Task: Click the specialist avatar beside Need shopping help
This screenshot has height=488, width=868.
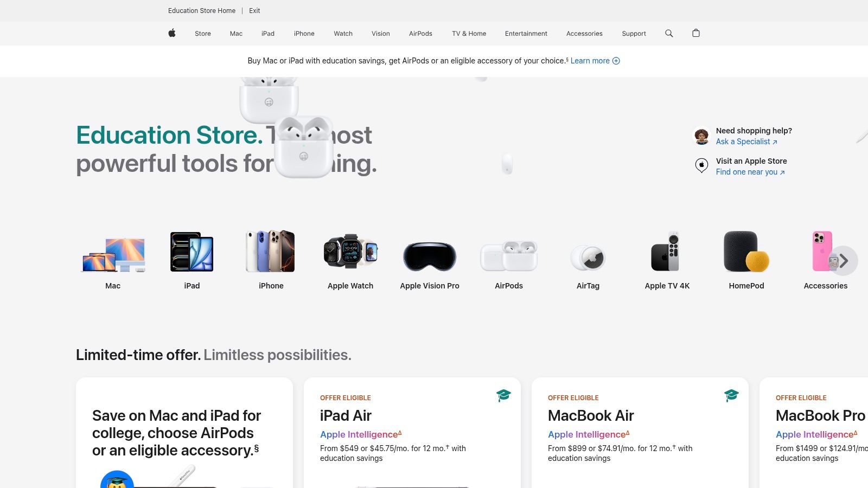Action: tap(701, 136)
